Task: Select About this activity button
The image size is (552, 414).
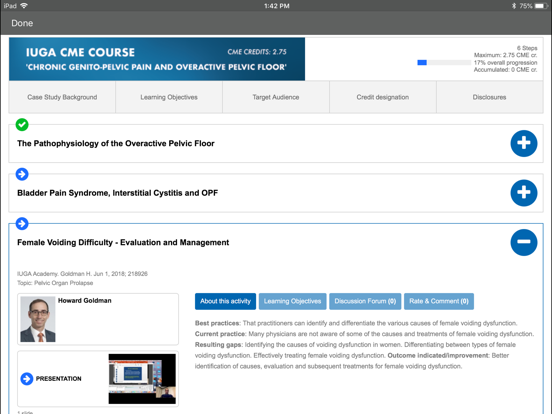Action: (x=225, y=301)
